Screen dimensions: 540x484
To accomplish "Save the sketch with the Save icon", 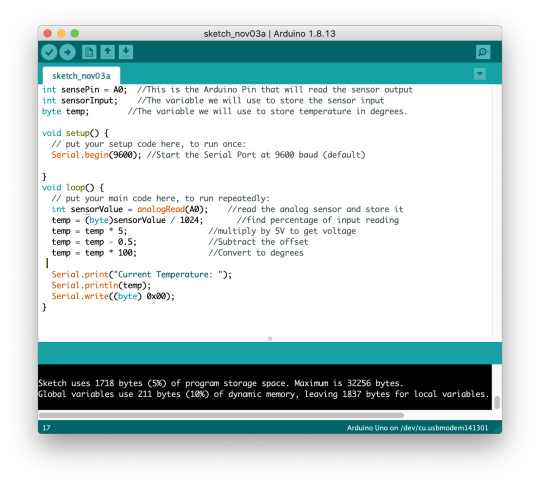I will pyautogui.click(x=126, y=52).
